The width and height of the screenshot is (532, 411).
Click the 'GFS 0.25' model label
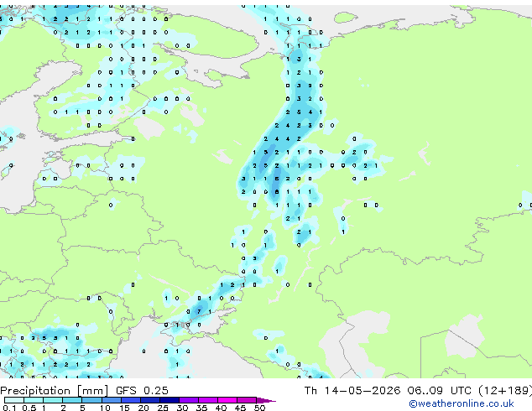pyautogui.click(x=142, y=391)
